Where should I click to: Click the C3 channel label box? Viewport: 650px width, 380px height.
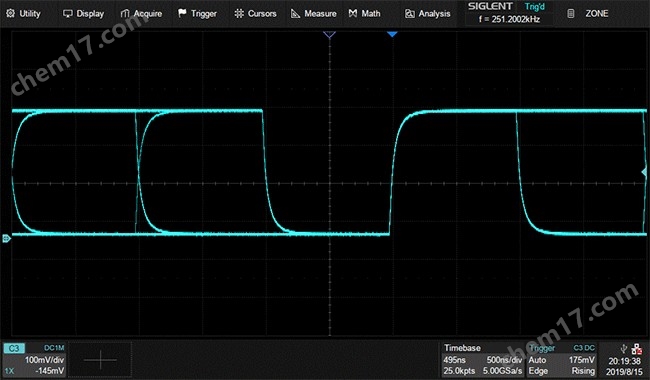(14, 348)
